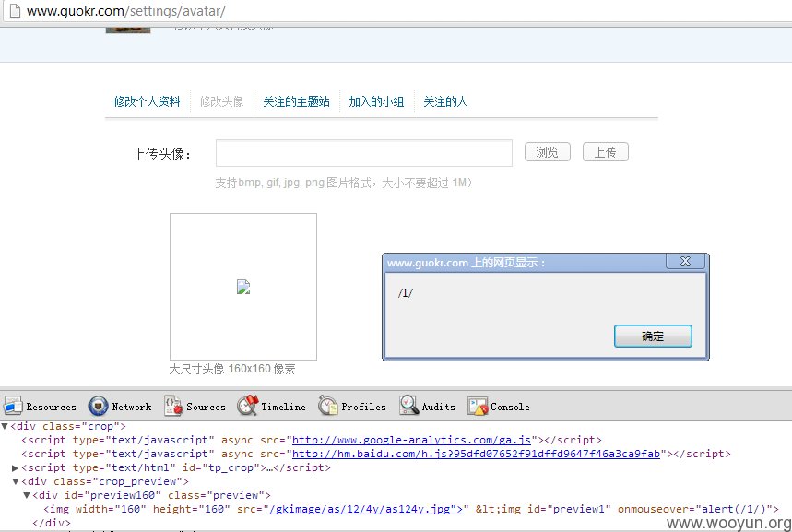Click the onmouseover="alert(/1/)" attribute text
Viewport: 792px width, 532px height.
pos(692,509)
